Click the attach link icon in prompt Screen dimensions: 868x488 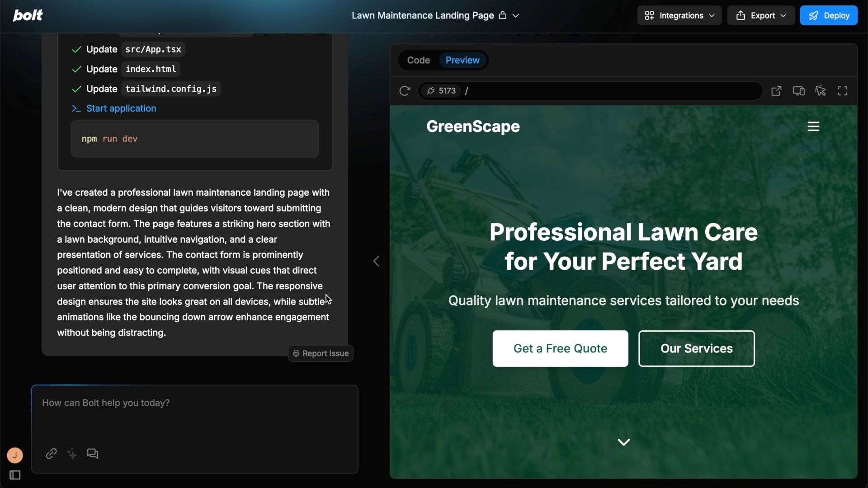[x=51, y=454]
